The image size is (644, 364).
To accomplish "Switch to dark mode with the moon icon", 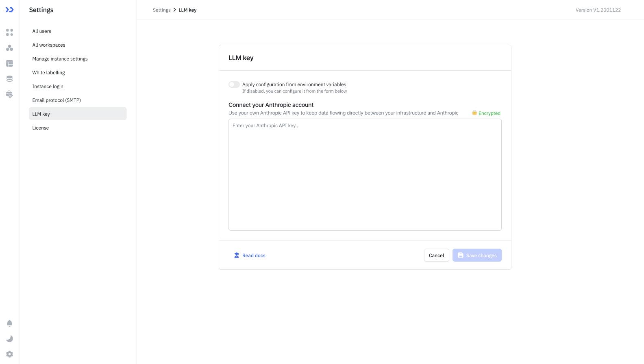I will click(x=9, y=339).
